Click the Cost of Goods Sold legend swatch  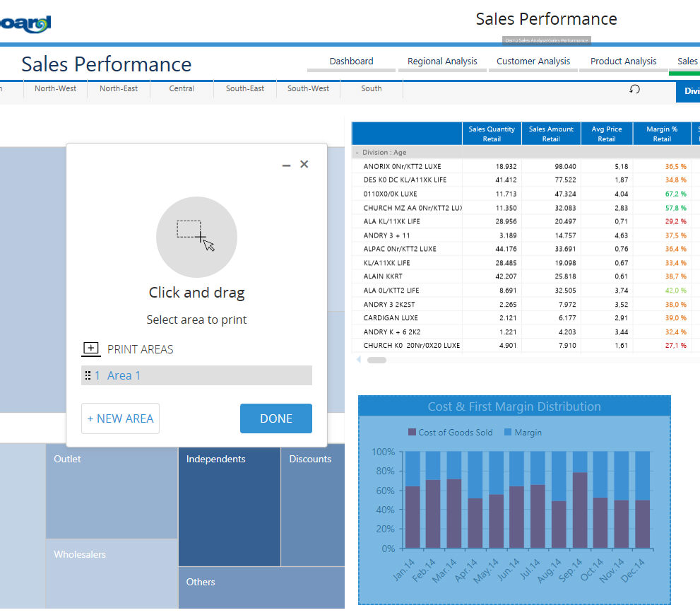tap(412, 433)
